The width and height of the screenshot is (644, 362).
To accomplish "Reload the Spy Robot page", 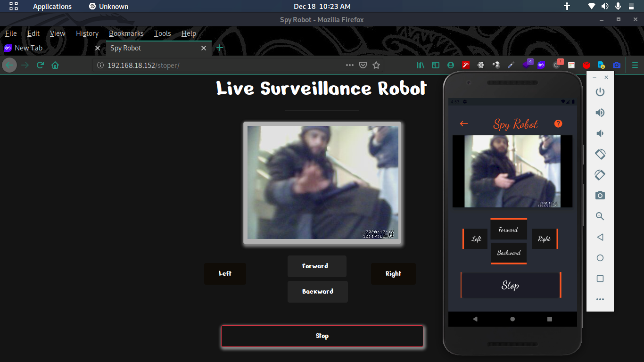I will (x=41, y=65).
